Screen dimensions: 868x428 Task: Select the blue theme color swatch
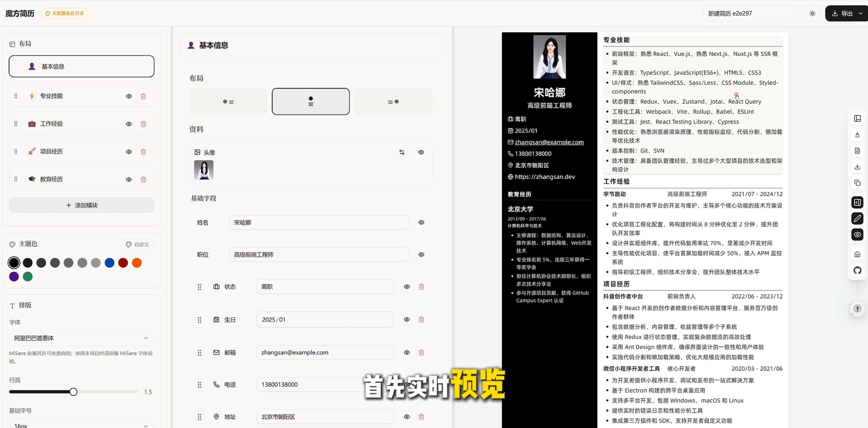click(x=109, y=262)
